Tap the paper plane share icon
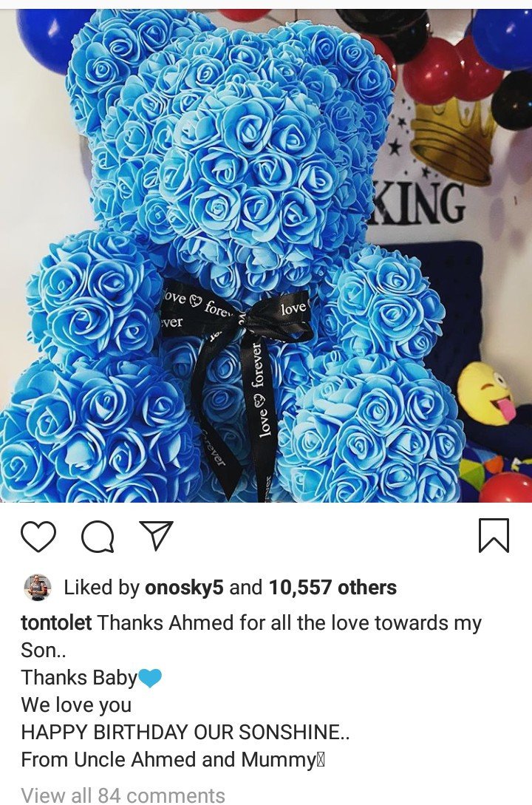The width and height of the screenshot is (532, 805). pyautogui.click(x=157, y=535)
